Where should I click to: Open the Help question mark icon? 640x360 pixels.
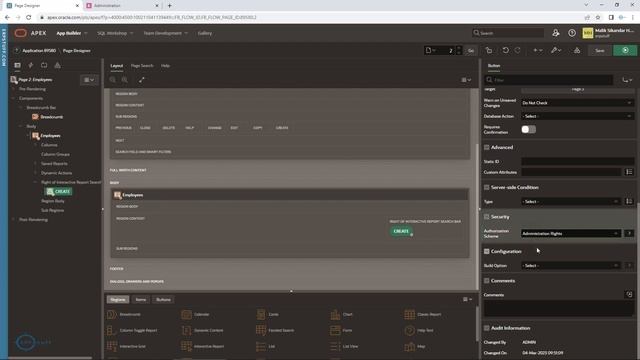[x=572, y=33]
